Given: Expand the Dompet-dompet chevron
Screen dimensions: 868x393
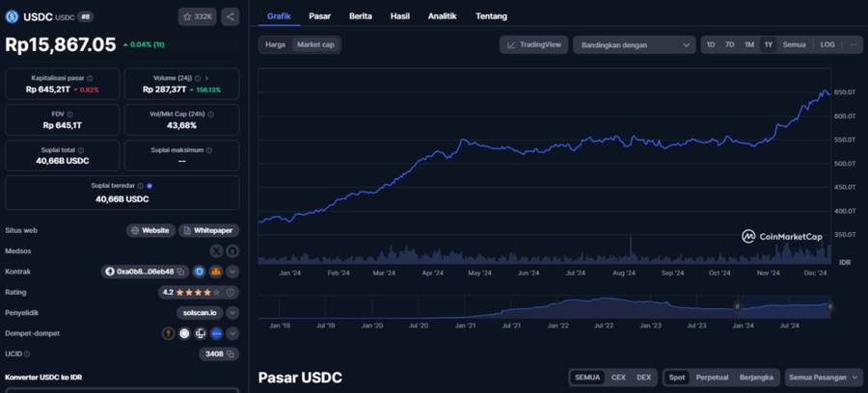Looking at the screenshot, I should [x=232, y=333].
